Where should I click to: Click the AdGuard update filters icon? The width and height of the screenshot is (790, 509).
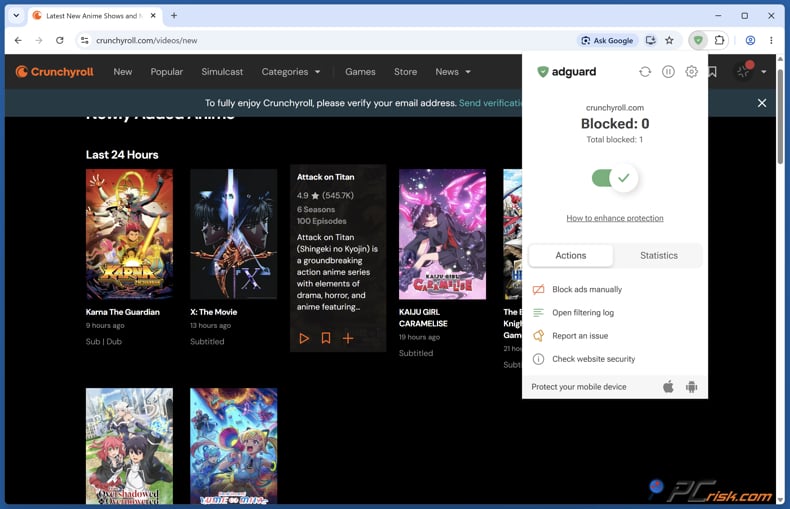tap(645, 72)
